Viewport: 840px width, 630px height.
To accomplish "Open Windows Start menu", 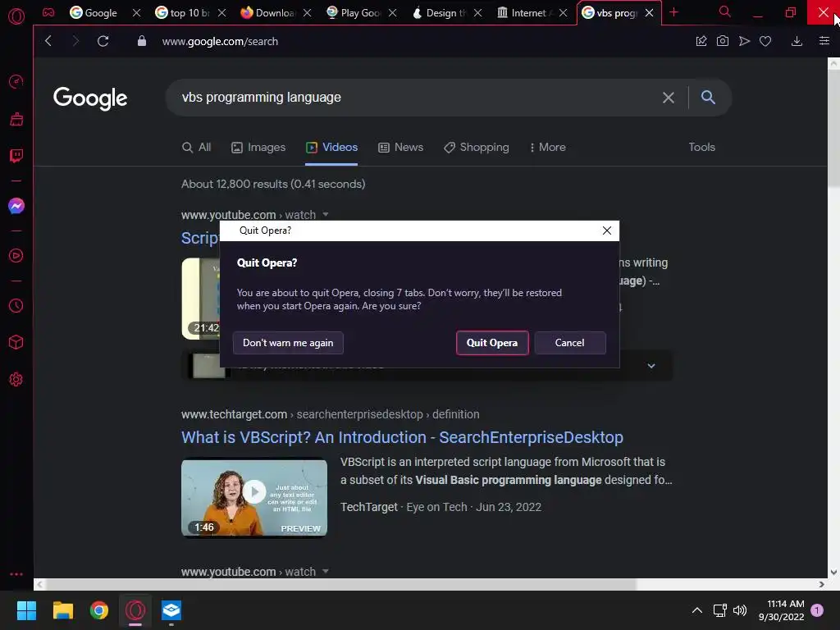I will tap(26, 610).
